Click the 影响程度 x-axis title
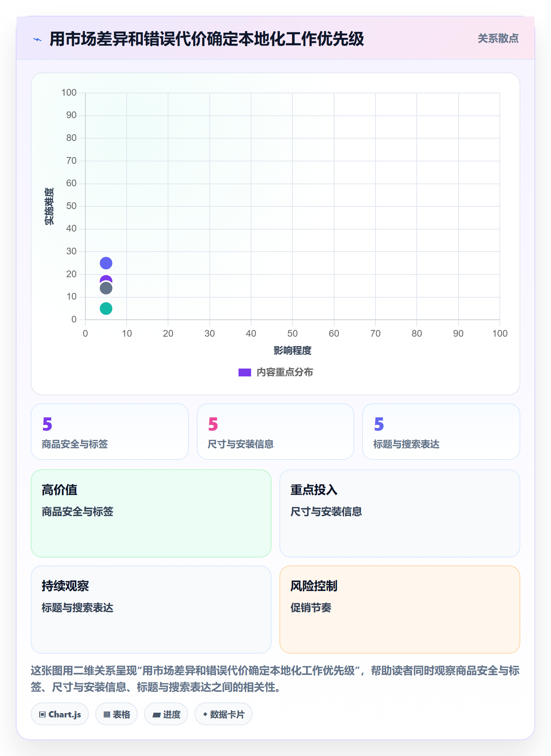 tap(292, 350)
